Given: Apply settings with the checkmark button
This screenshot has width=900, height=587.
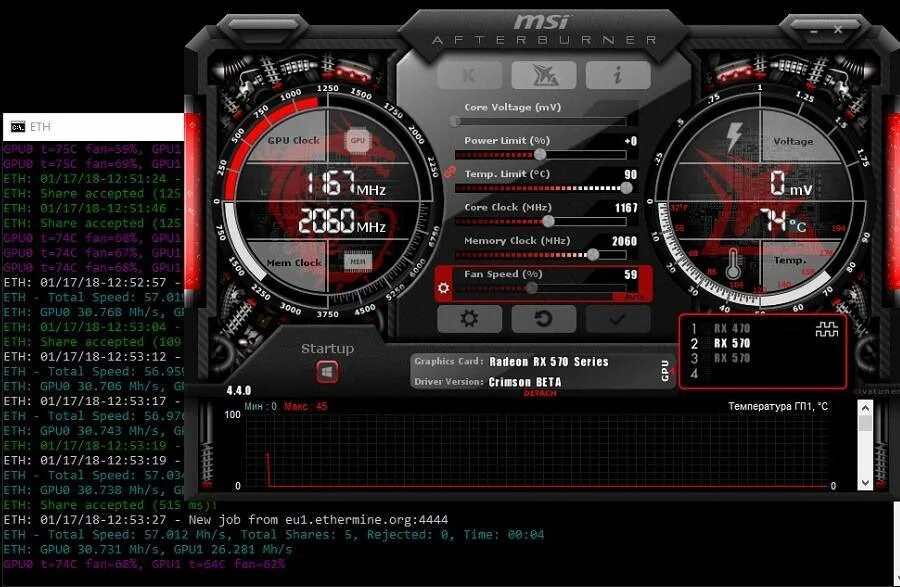Looking at the screenshot, I should pyautogui.click(x=618, y=318).
